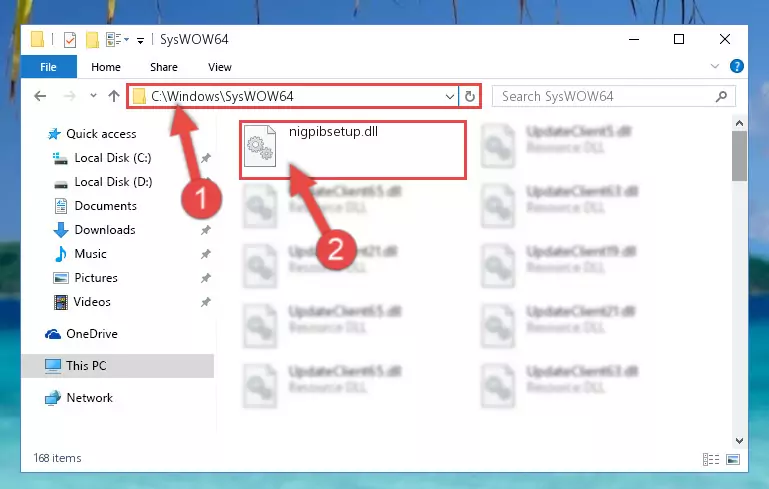Maximize the SysWOW64 window
Viewport: 769px width, 489px height.
(679, 39)
